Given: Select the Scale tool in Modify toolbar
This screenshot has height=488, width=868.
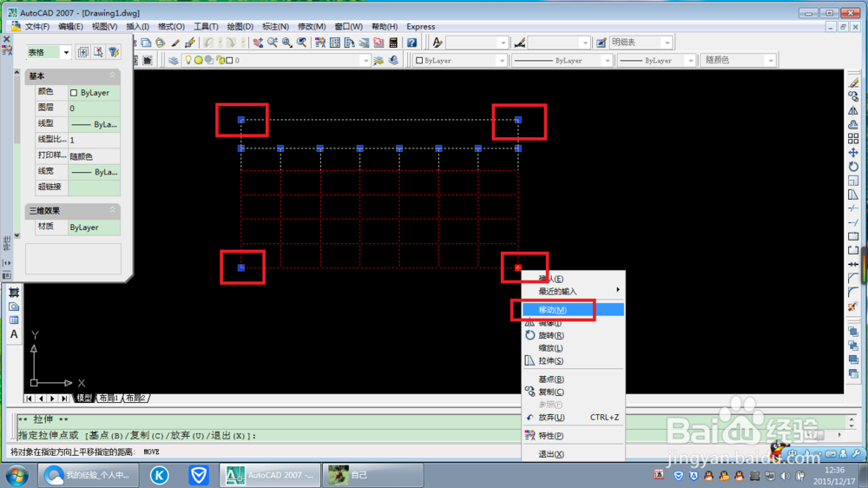Looking at the screenshot, I should coord(853,181).
